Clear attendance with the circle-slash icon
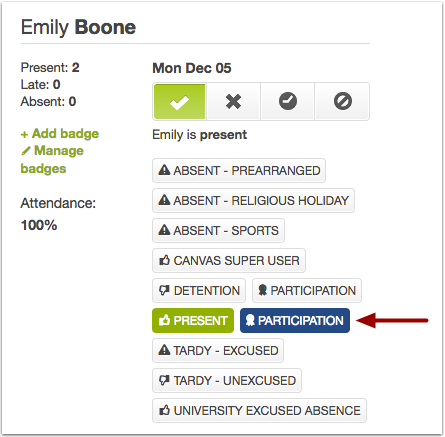 [342, 101]
